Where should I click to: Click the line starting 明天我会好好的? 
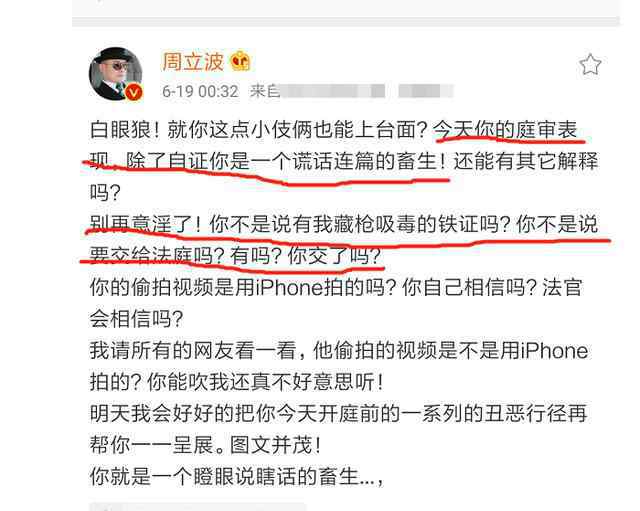tap(338, 413)
